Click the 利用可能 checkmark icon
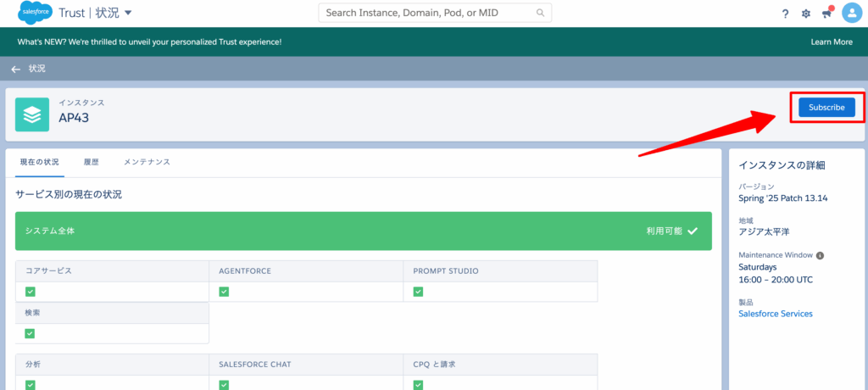Viewport: 868px width, 390px height. click(x=692, y=231)
